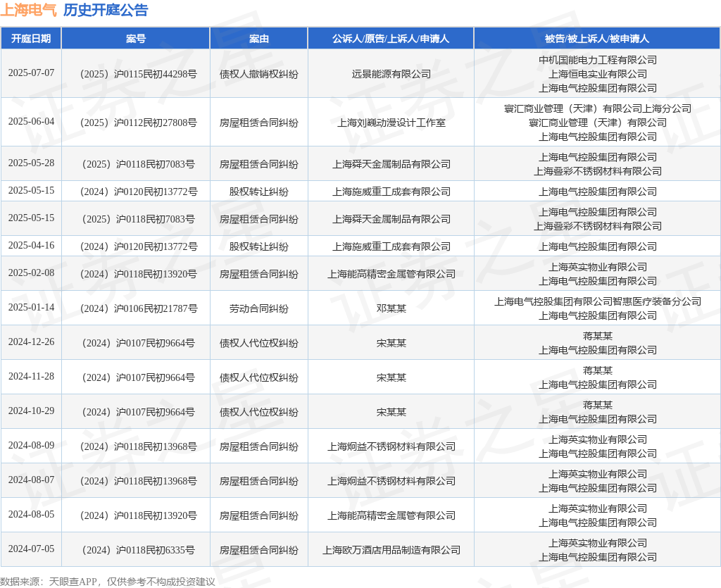Click 上海电气控股集团有限公司 in the 2024-07-05 row
The image size is (721, 588).
pyautogui.click(x=598, y=557)
